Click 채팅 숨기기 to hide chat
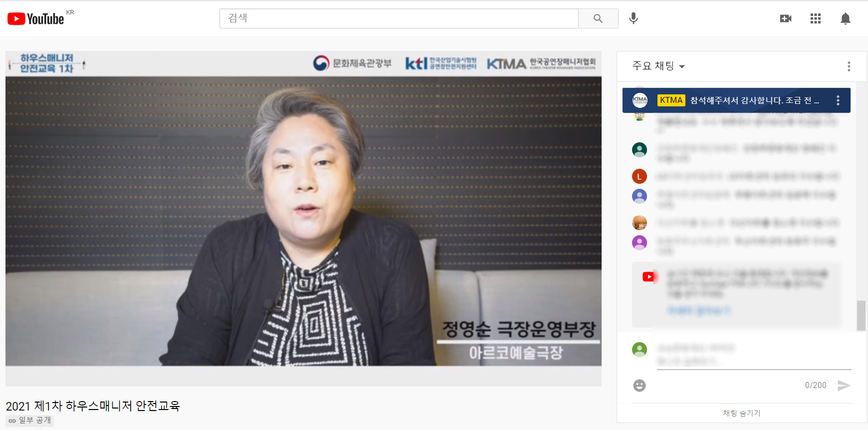This screenshot has width=868, height=430. (x=742, y=413)
